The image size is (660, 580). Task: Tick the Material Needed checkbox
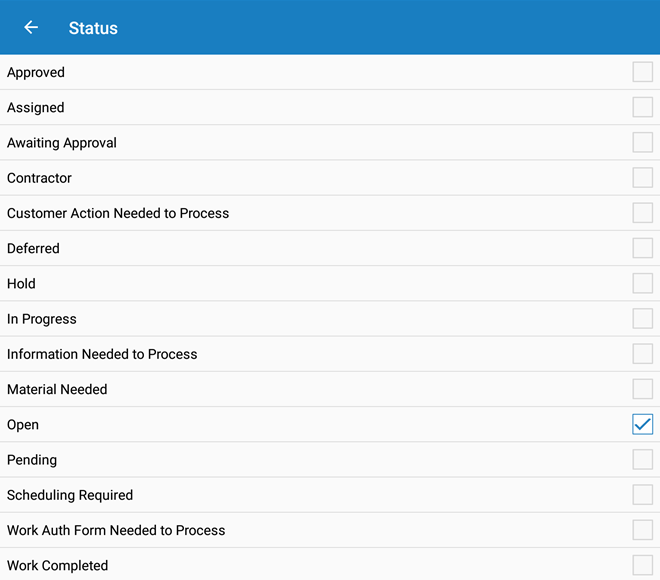[x=642, y=389]
